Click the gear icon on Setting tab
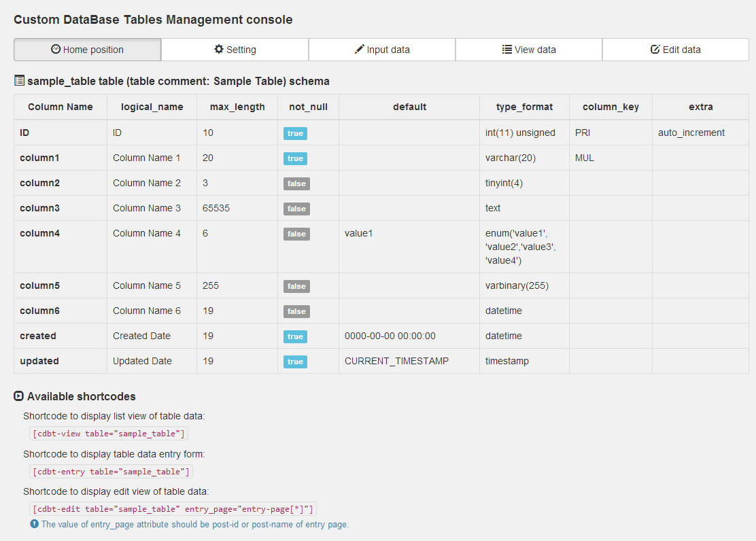756x541 pixels. click(x=219, y=50)
